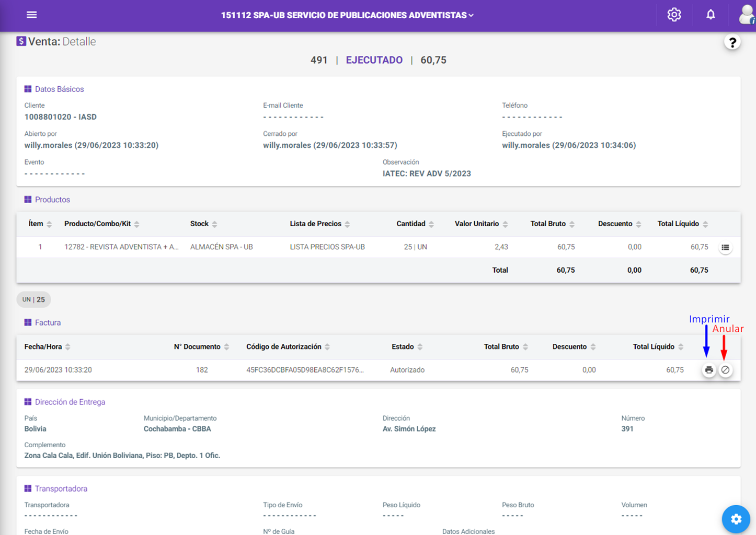
Task: Click unit value 2,43 cell
Action: tap(501, 247)
